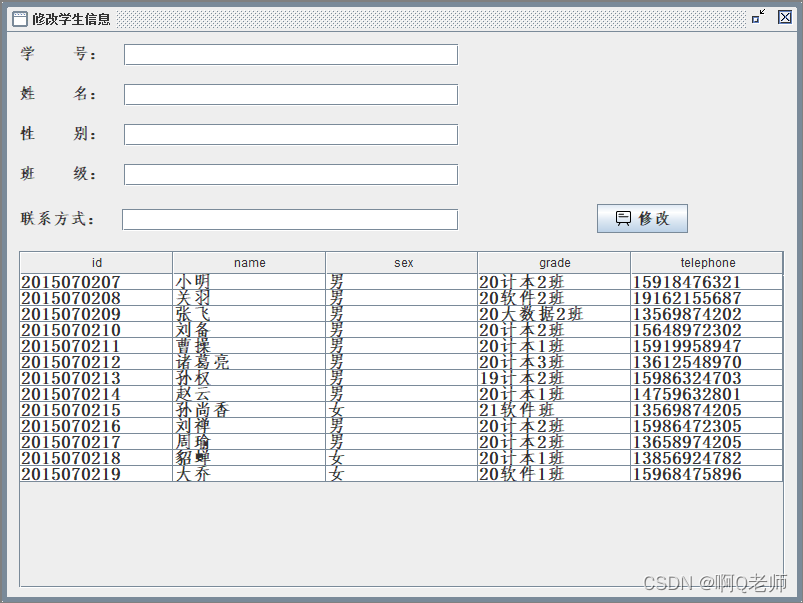Click telephone cell 19162155687
The image size is (803, 603).
[x=707, y=298]
